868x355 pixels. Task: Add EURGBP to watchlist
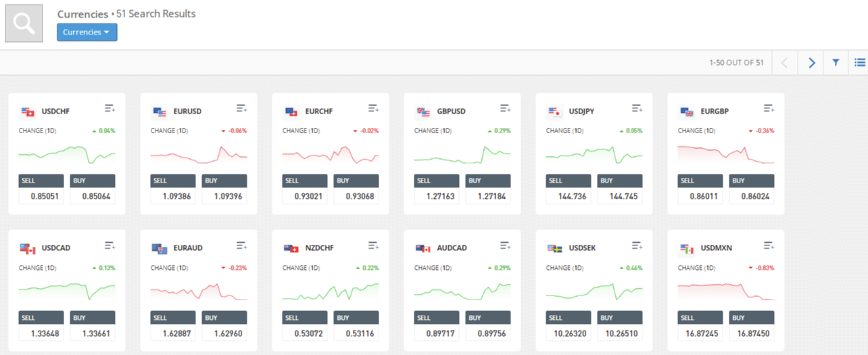pos(769,108)
